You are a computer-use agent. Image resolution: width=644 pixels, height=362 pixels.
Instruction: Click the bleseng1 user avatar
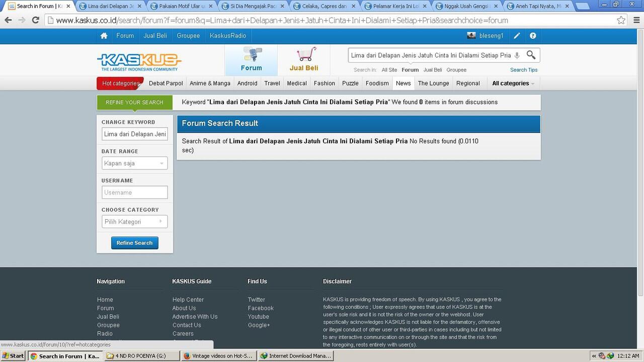coord(471,36)
